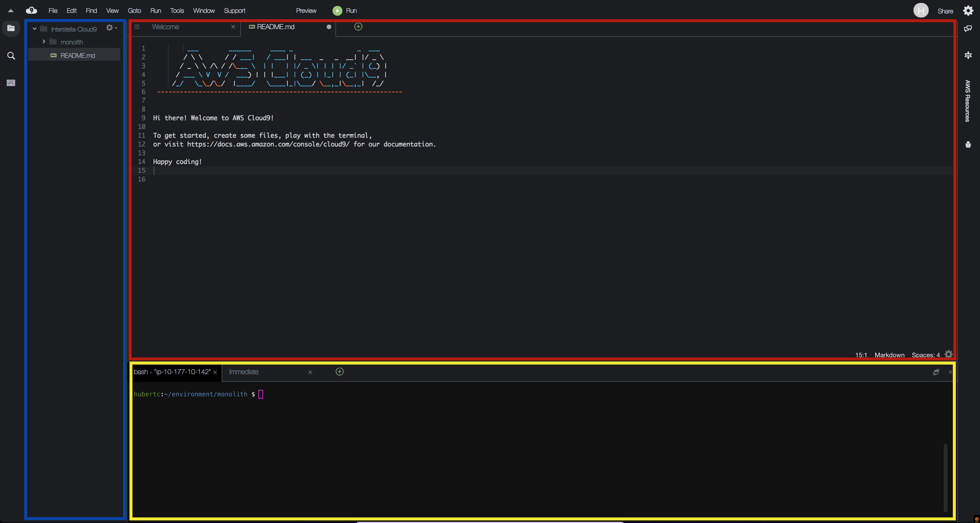The image size is (980, 523).
Task: Collapse the top menu bar with up arrow
Action: 11,11
